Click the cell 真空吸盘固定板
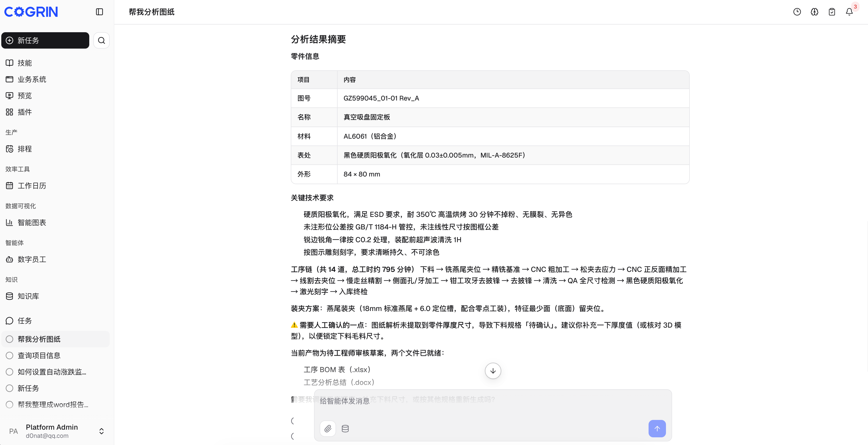This screenshot has height=445, width=868. (513, 117)
